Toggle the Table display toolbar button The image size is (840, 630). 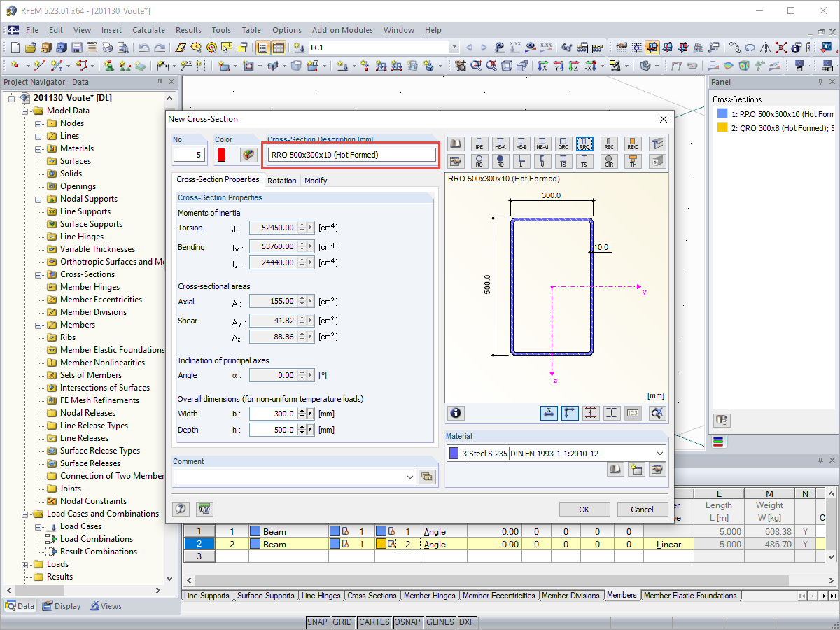coord(279,48)
